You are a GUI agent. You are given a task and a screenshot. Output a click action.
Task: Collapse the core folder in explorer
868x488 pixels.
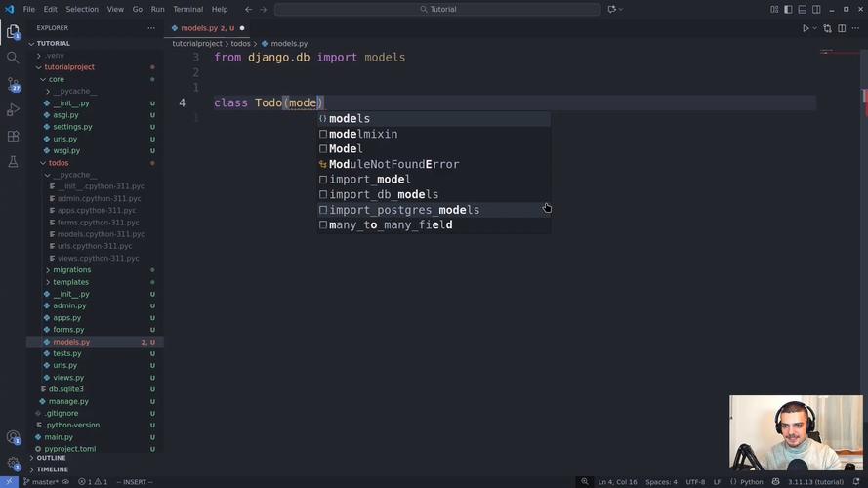[57, 79]
